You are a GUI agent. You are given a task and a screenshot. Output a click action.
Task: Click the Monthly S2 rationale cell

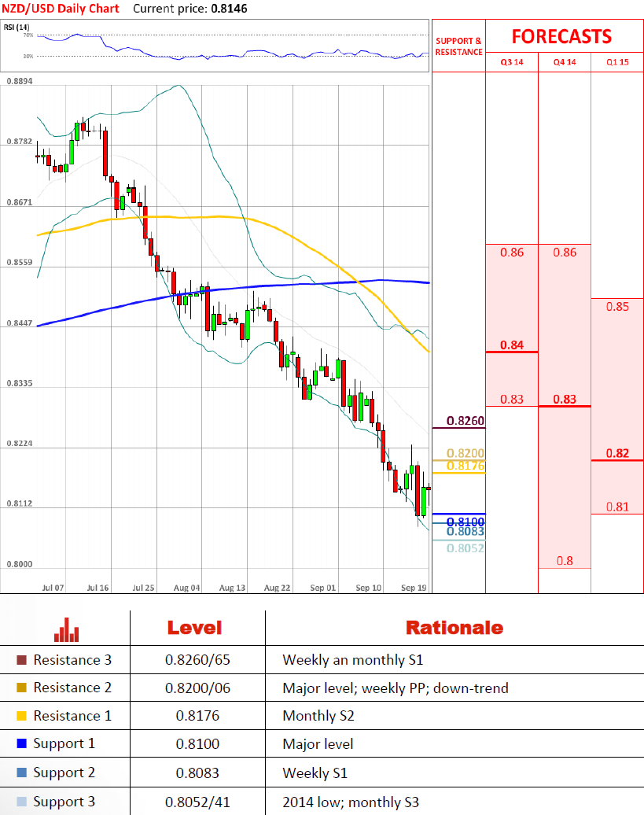(318, 716)
